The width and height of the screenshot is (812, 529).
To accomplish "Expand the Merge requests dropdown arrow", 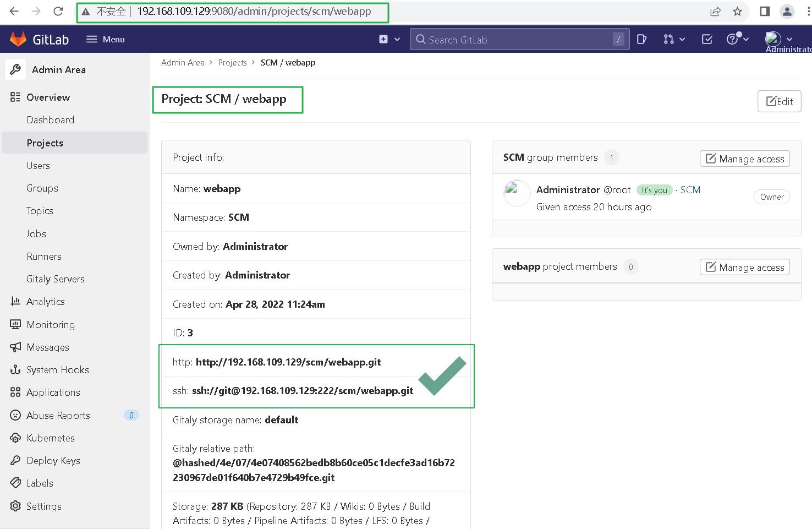I will coord(682,40).
